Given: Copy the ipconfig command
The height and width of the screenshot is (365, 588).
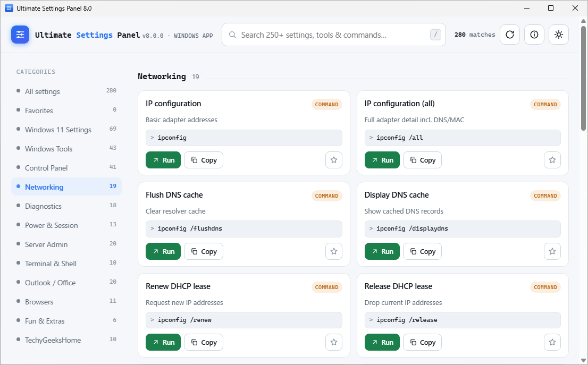Looking at the screenshot, I should tap(204, 160).
